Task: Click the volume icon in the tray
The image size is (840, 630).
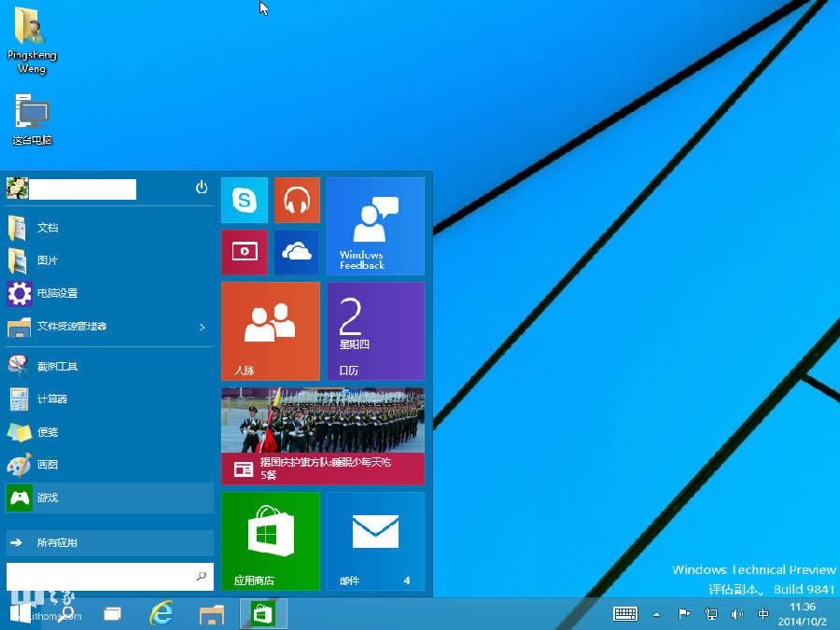Action: coord(737,614)
